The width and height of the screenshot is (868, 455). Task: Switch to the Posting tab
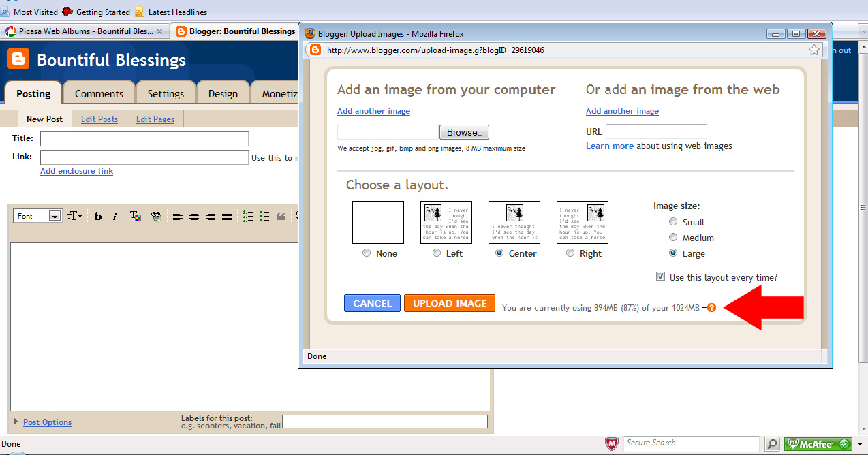(33, 93)
